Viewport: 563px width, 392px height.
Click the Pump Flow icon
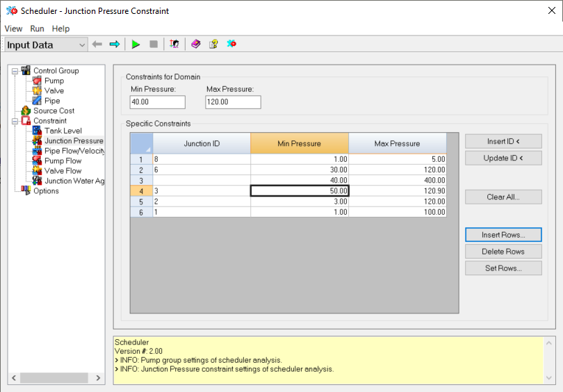37,161
